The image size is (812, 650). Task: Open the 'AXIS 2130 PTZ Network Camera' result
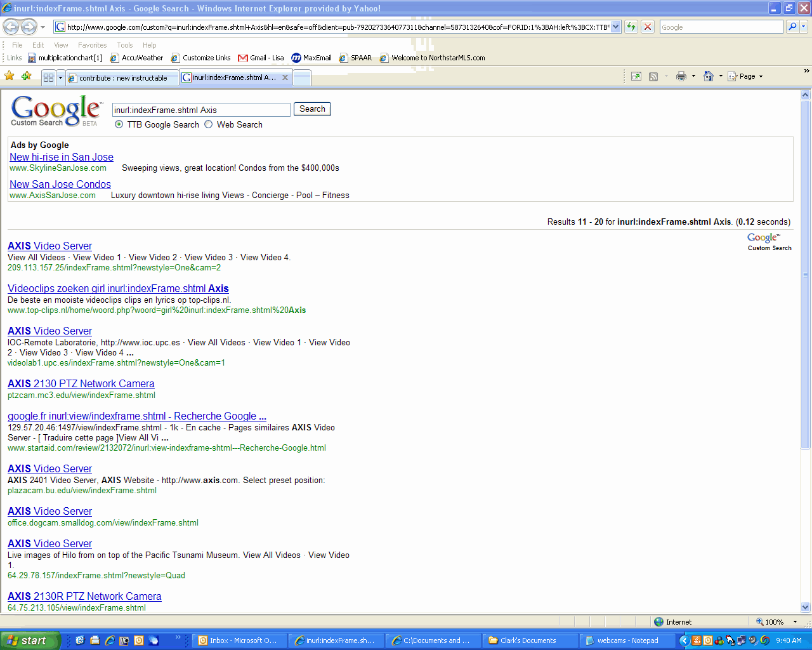click(81, 384)
